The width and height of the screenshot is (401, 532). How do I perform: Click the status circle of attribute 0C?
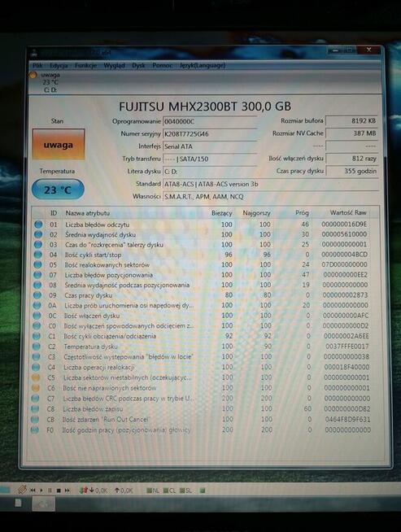[x=37, y=316]
